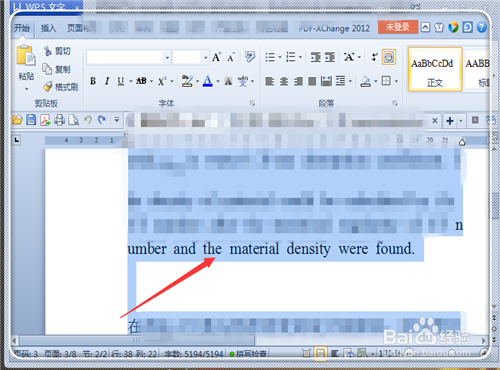Copy the selection with 复制

pos(56,69)
